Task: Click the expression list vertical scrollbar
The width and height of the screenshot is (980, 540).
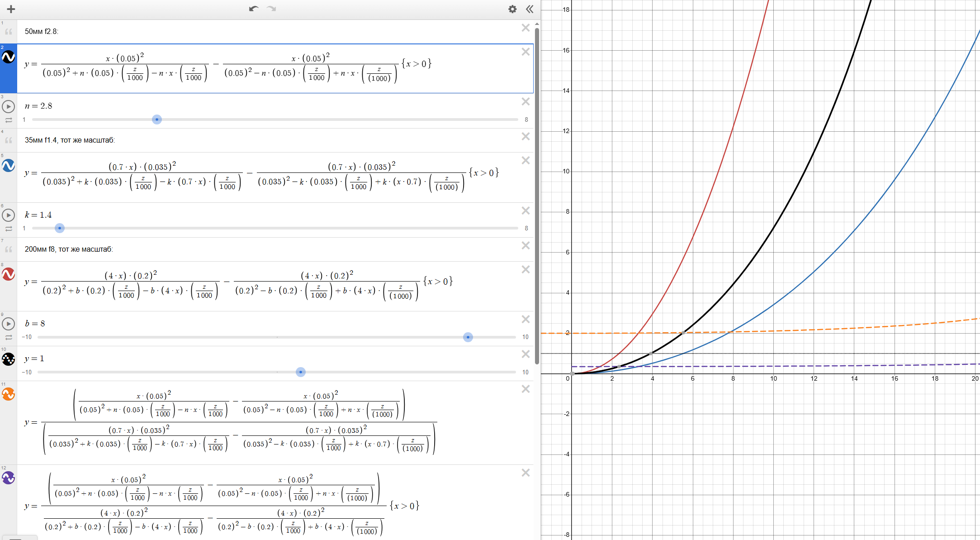Action: (537, 195)
